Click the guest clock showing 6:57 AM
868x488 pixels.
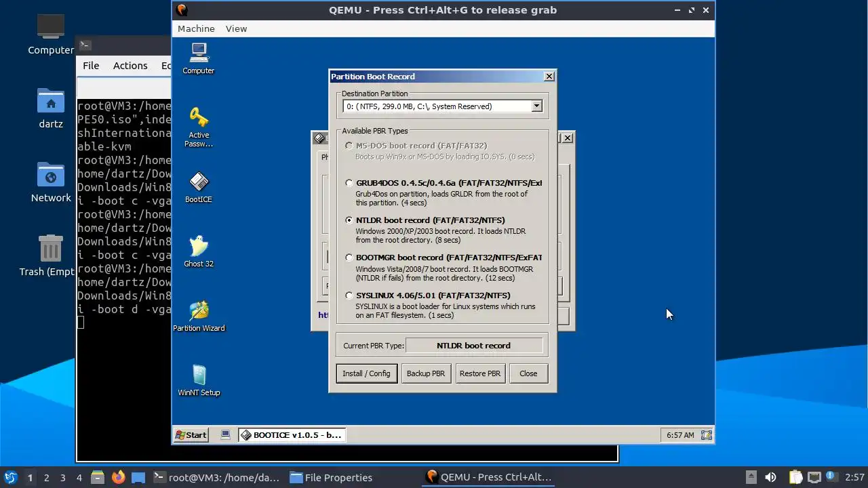(680, 435)
